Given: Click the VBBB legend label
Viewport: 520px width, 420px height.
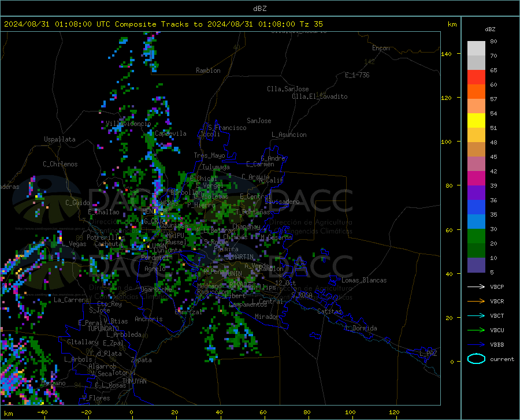Looking at the screenshot, I should pyautogui.click(x=497, y=345).
